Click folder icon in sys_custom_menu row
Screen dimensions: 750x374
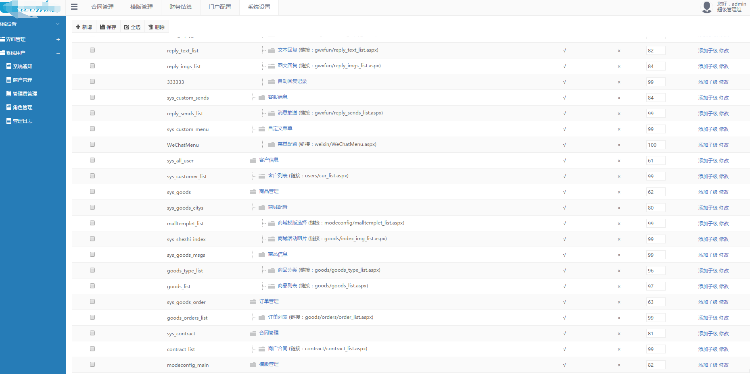point(262,129)
